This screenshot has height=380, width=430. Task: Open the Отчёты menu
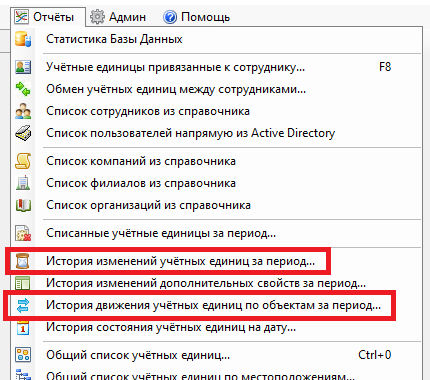47,17
